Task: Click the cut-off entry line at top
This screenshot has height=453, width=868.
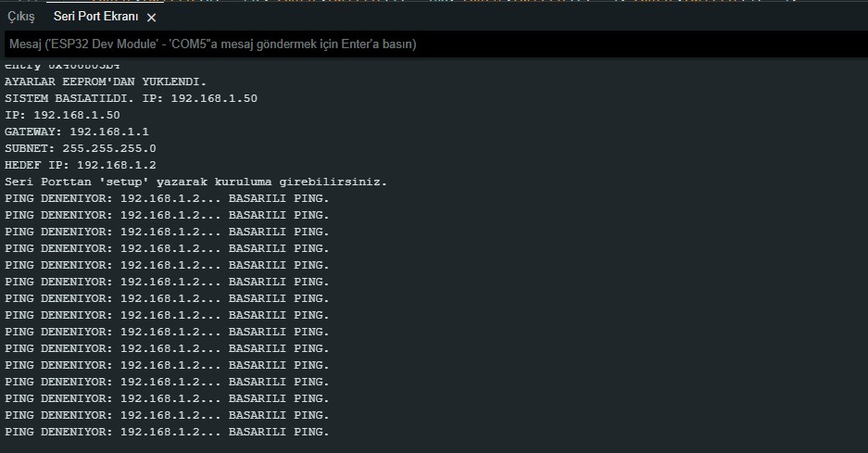Action: coord(62,66)
